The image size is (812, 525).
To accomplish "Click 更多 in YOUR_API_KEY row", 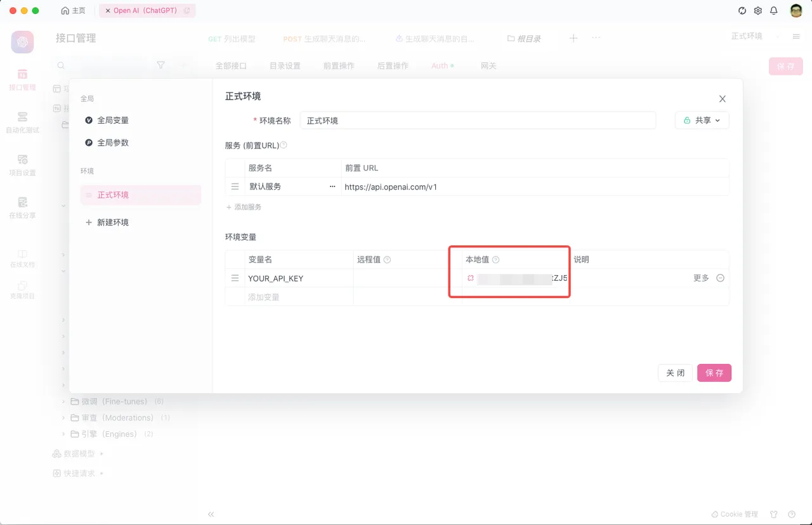I will [x=701, y=278].
